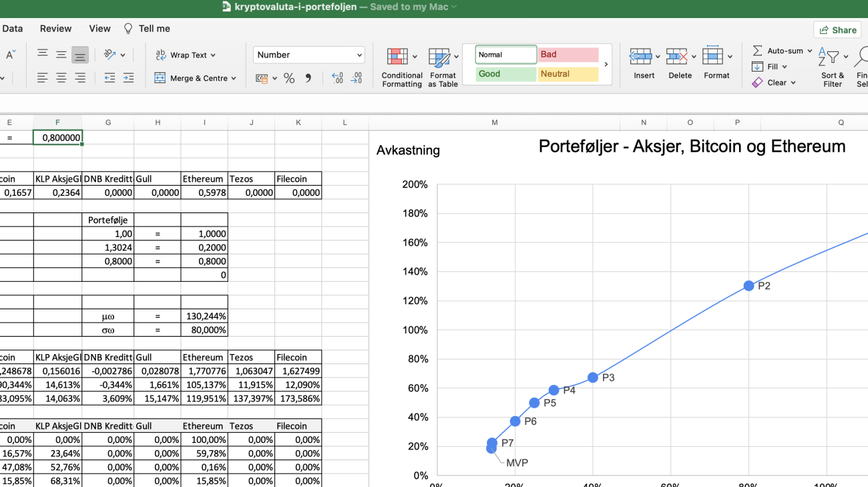Open Conditional Formatting menu
The image size is (868, 487).
402,67
